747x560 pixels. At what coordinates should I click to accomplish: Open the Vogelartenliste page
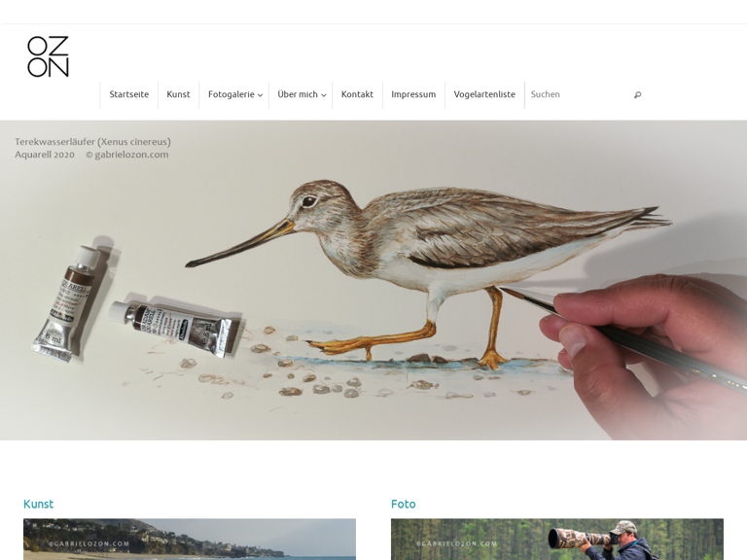click(484, 94)
